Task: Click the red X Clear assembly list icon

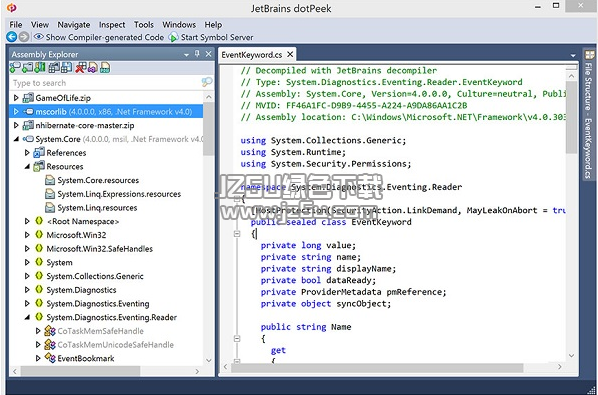Action: (81, 68)
